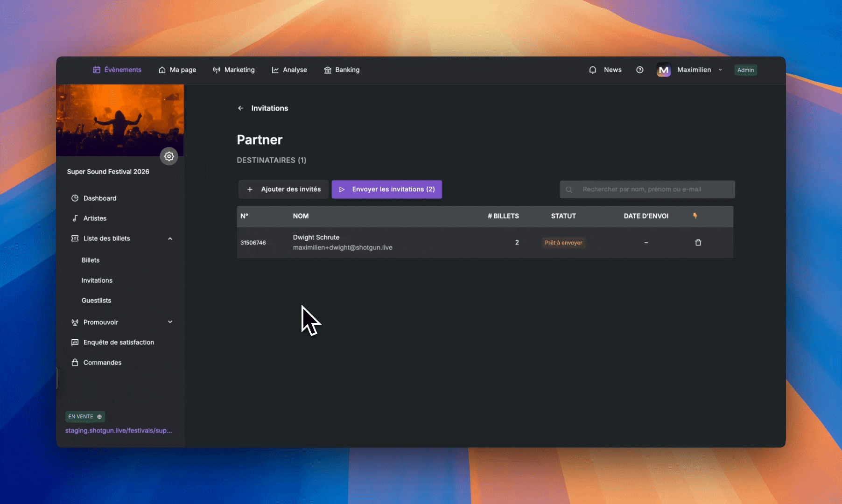This screenshot has width=842, height=504.
Task: Go to Ma page
Action: pyautogui.click(x=177, y=70)
